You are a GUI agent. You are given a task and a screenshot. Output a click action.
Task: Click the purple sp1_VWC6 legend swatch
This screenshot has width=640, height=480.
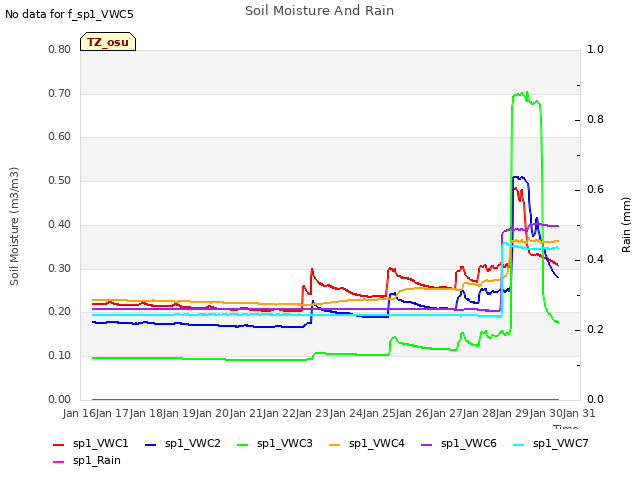(427, 444)
